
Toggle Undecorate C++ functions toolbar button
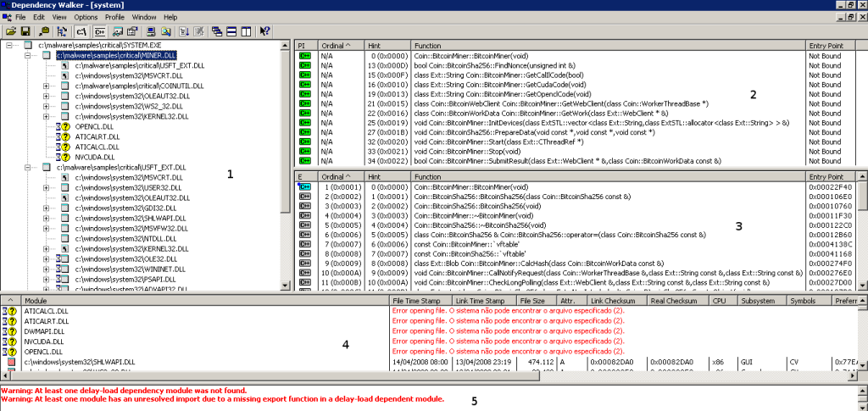(x=100, y=31)
